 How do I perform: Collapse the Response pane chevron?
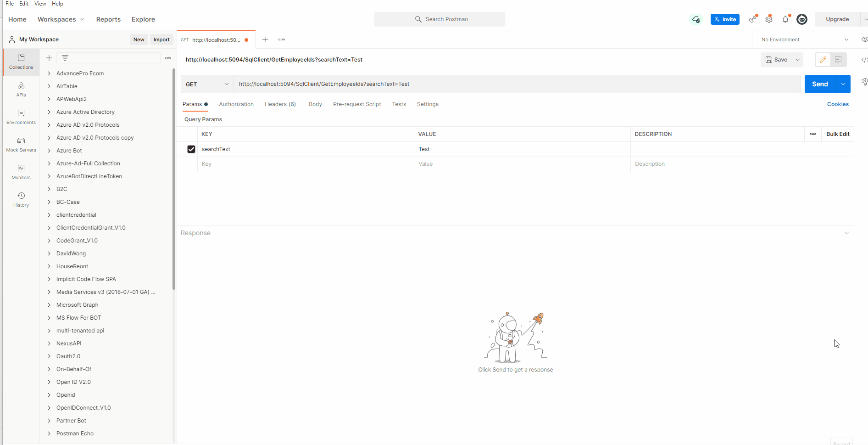tap(847, 233)
